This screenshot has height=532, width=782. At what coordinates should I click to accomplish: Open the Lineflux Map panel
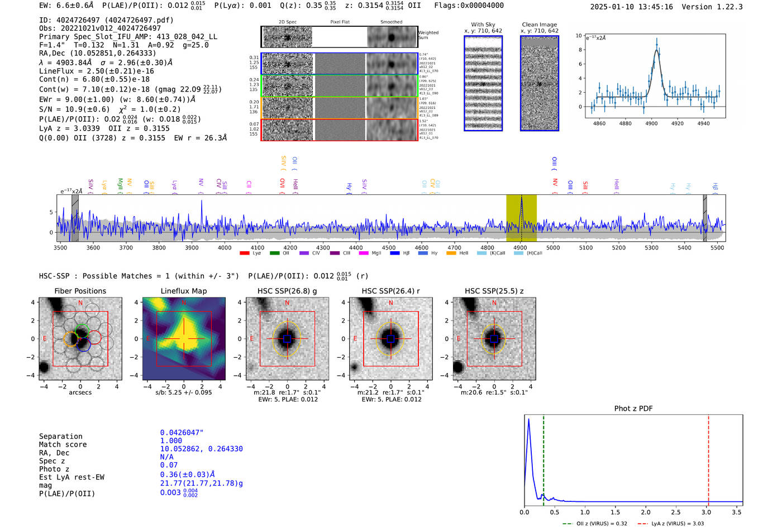coord(184,339)
